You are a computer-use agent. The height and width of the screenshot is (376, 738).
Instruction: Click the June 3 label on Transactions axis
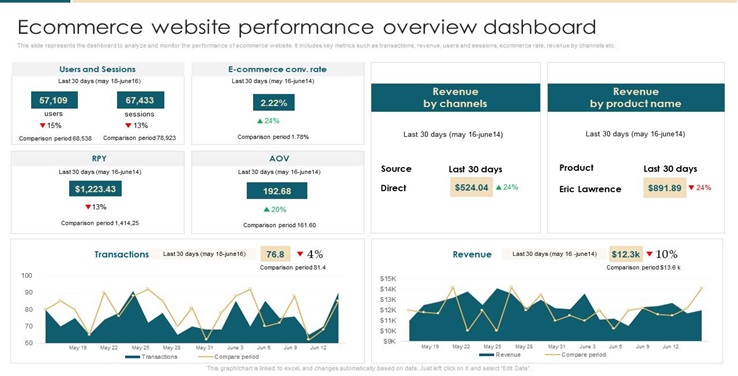point(235,348)
